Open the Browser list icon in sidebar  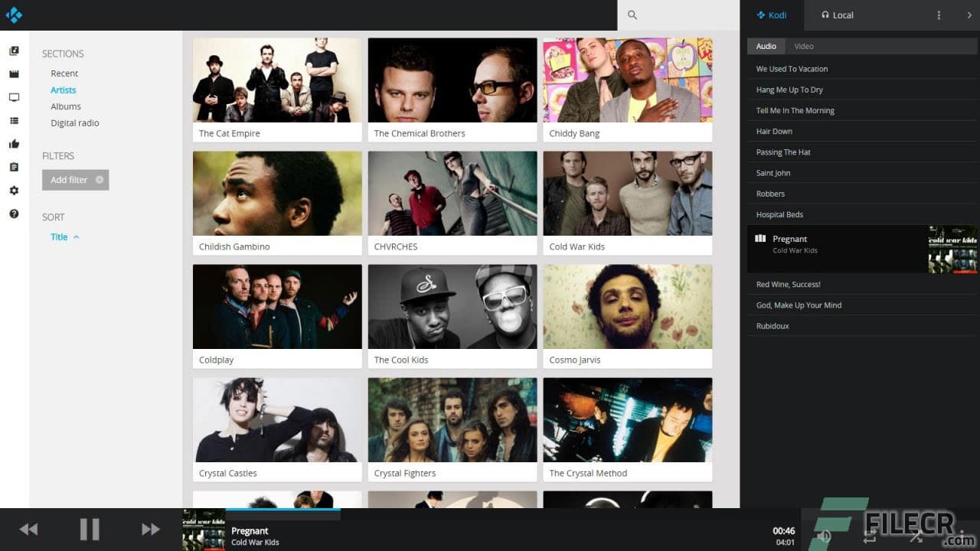tap(14, 121)
